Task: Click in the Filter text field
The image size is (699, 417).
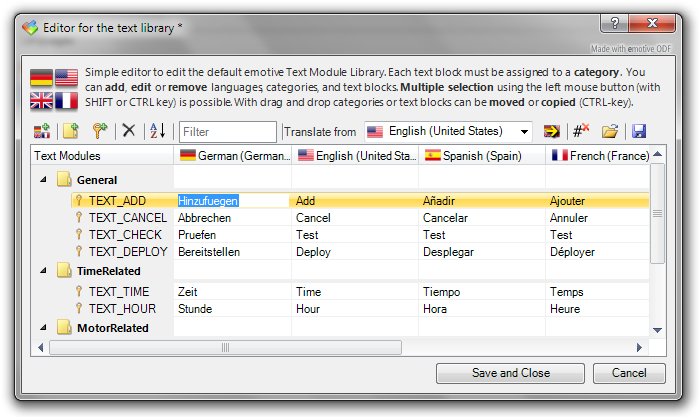Action: pos(228,131)
